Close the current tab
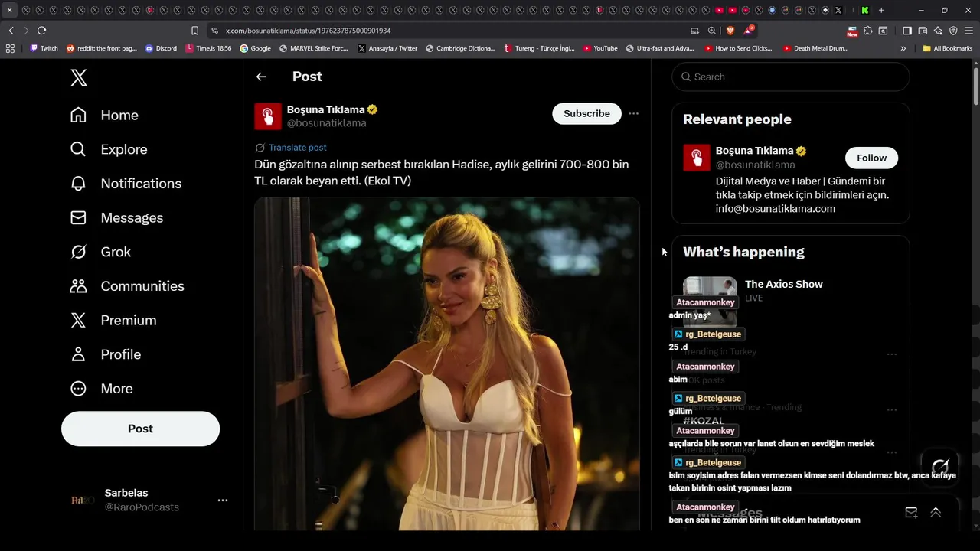Image resolution: width=980 pixels, height=551 pixels. tap(9, 10)
